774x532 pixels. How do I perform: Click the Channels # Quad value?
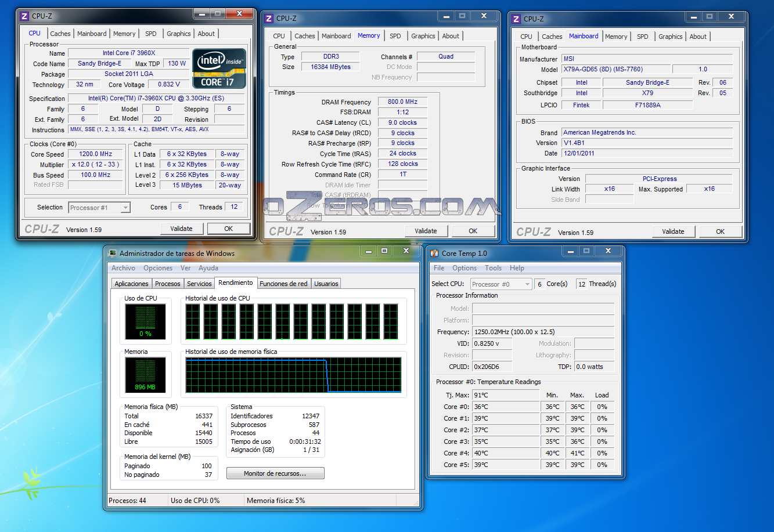446,57
